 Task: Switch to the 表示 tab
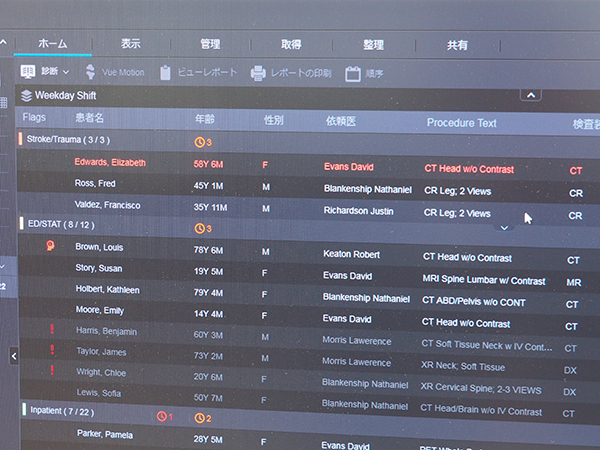click(x=130, y=44)
